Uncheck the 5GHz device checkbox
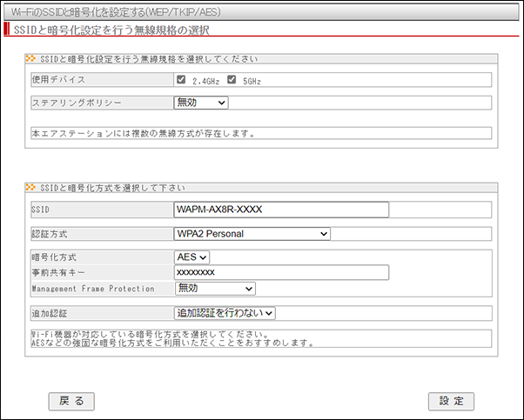 (x=232, y=80)
